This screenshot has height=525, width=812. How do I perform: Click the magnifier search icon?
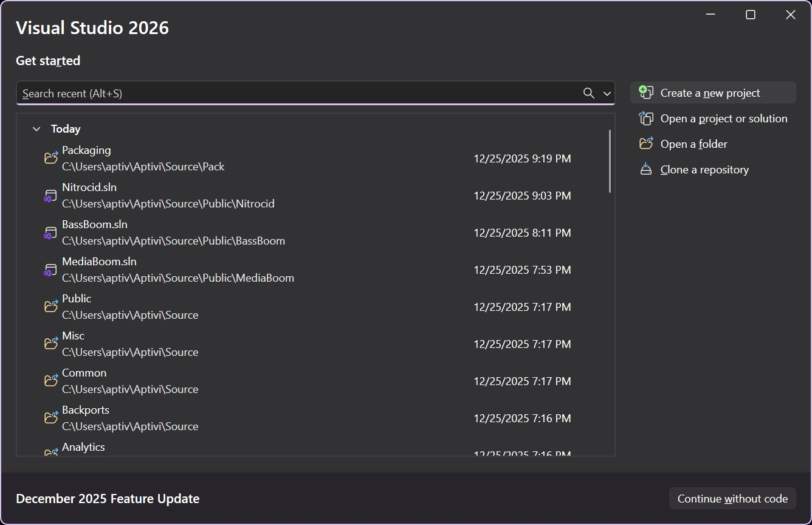click(x=588, y=93)
